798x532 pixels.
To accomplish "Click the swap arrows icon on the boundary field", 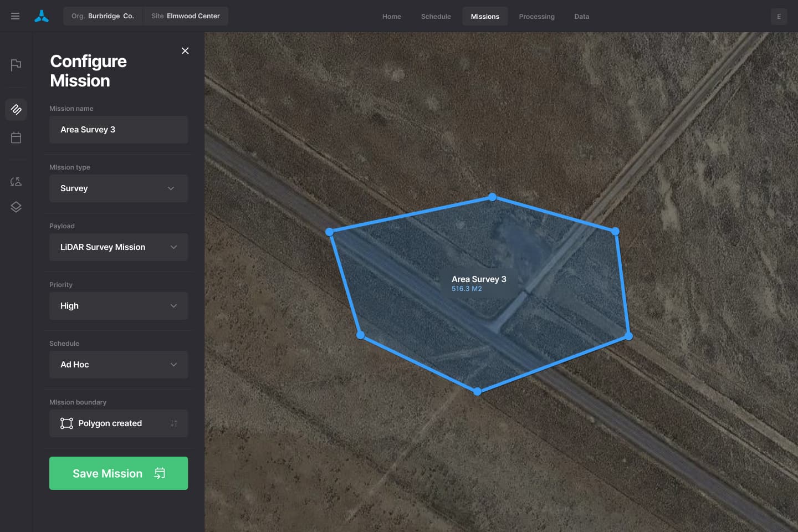I will coord(173,423).
